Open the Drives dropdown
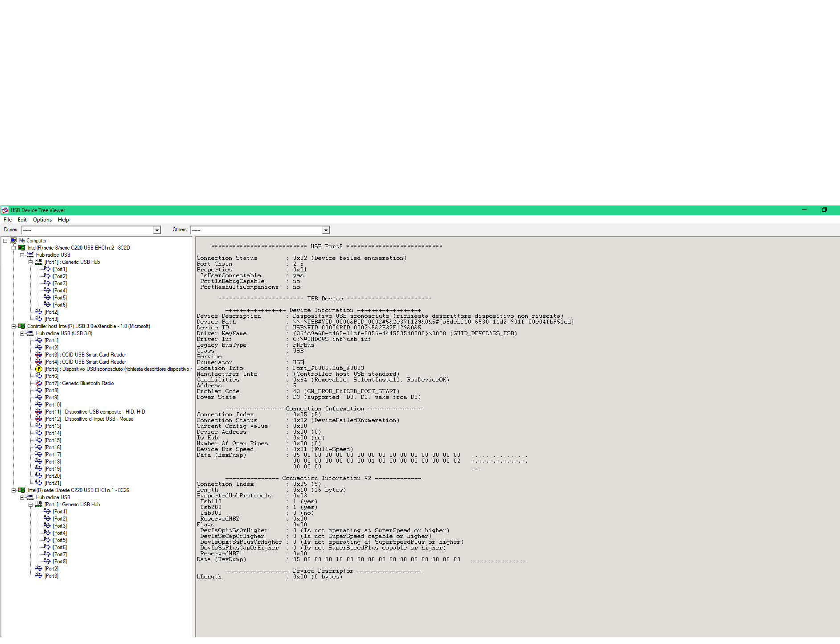Screen dimensions: 840x644 [157, 230]
